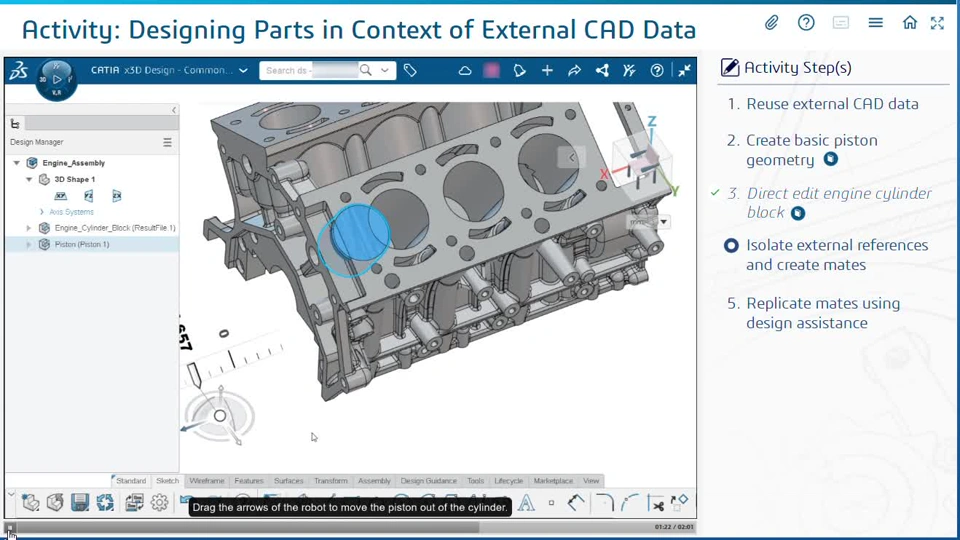
Task: Select the tree view icon above Design Manager
Action: point(15,124)
